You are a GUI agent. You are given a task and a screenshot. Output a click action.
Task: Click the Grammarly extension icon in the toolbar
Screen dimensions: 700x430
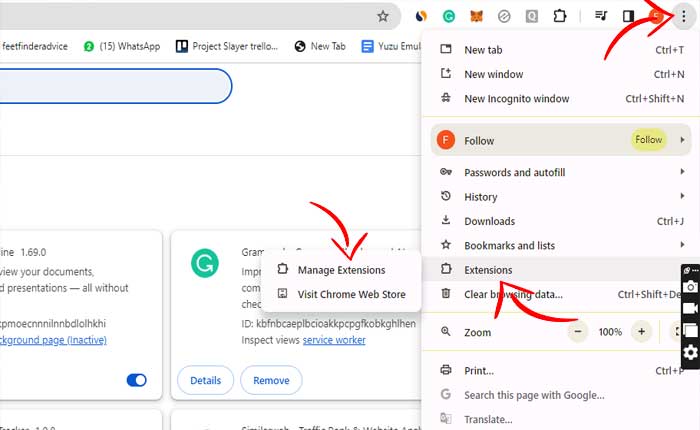449,17
